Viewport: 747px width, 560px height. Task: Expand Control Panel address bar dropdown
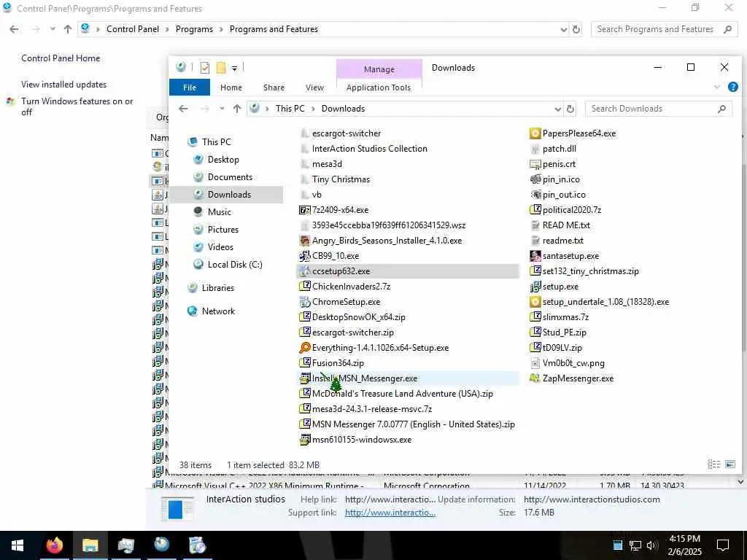pos(564,29)
